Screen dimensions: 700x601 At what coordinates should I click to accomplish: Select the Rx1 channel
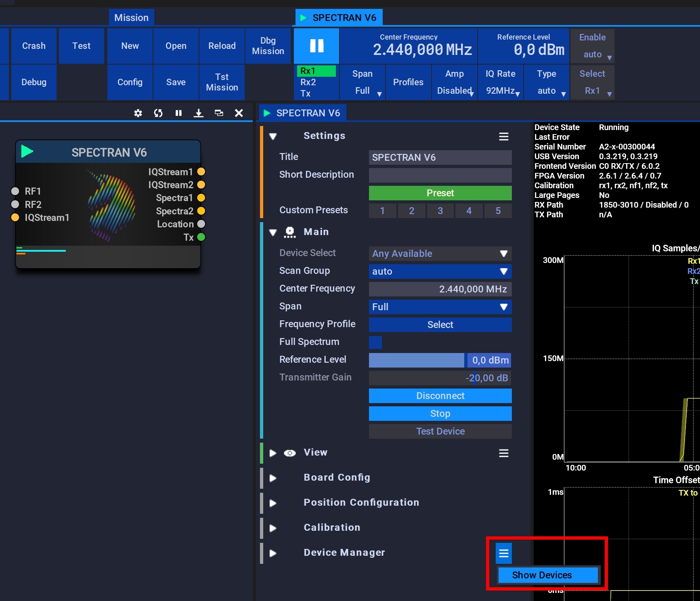[316, 71]
